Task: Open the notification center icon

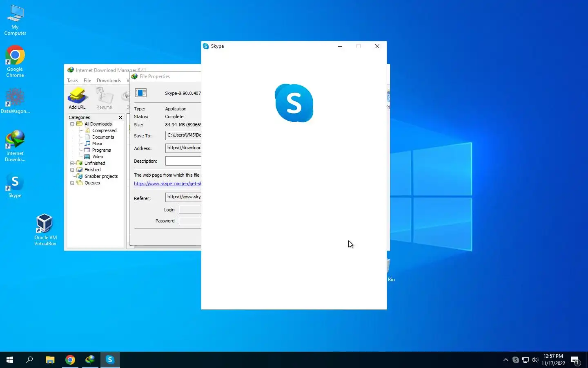Action: point(575,360)
